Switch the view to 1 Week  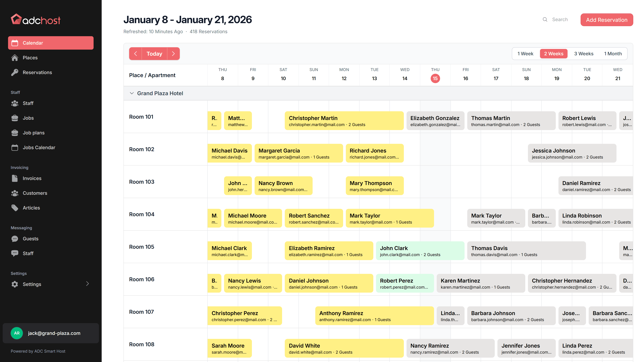(x=525, y=53)
